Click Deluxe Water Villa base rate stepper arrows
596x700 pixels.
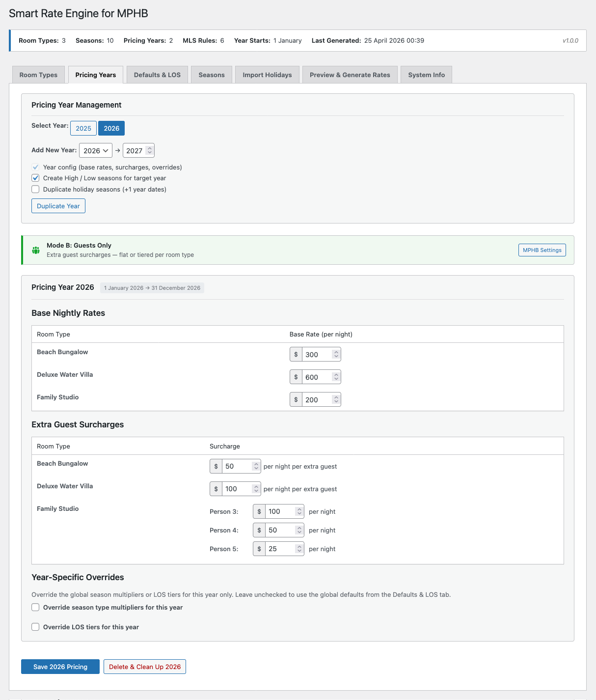tap(336, 377)
